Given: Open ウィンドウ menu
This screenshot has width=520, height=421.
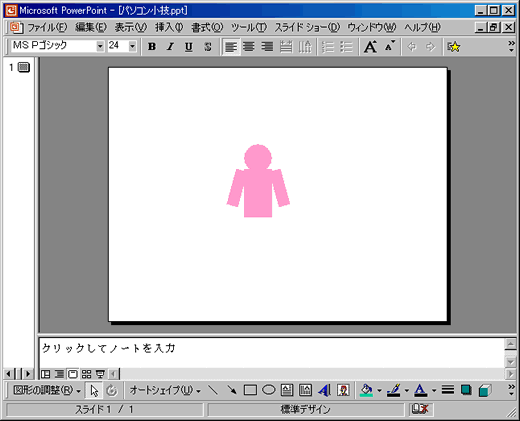Looking at the screenshot, I should click(372, 27).
